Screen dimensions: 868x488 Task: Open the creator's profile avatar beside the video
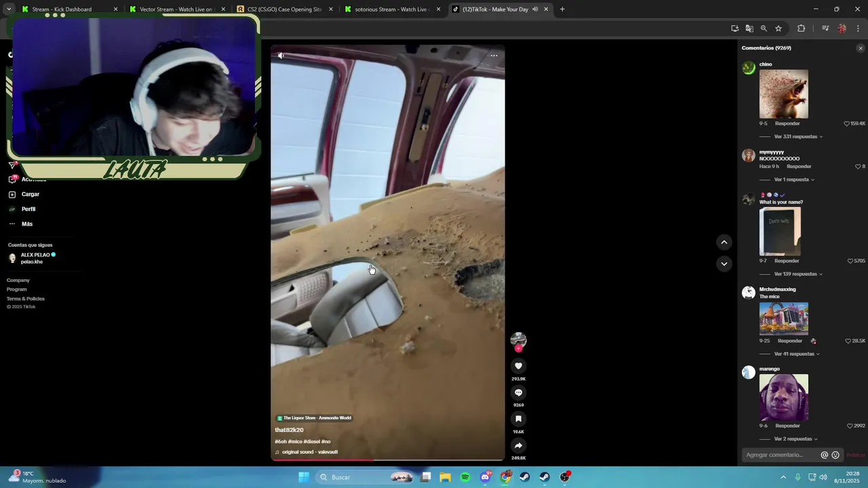coord(518,340)
